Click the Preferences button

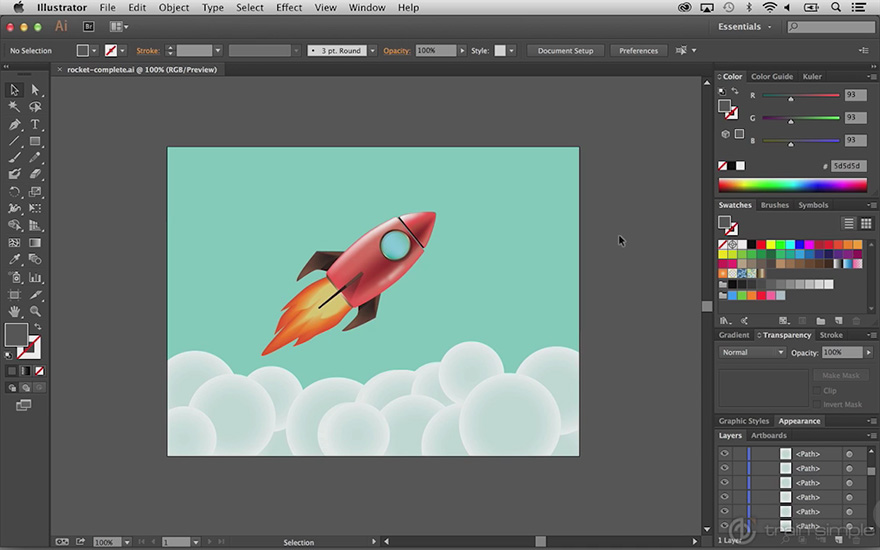[x=638, y=51]
